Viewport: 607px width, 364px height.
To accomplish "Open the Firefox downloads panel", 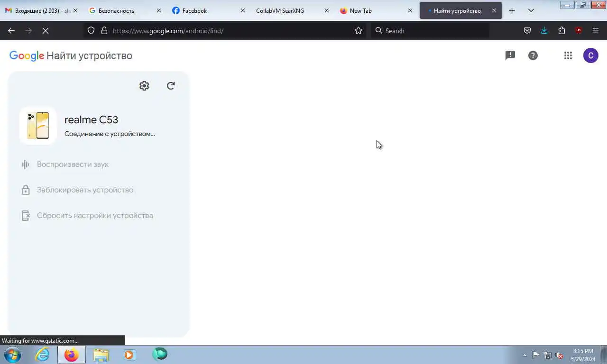I will (x=544, y=31).
